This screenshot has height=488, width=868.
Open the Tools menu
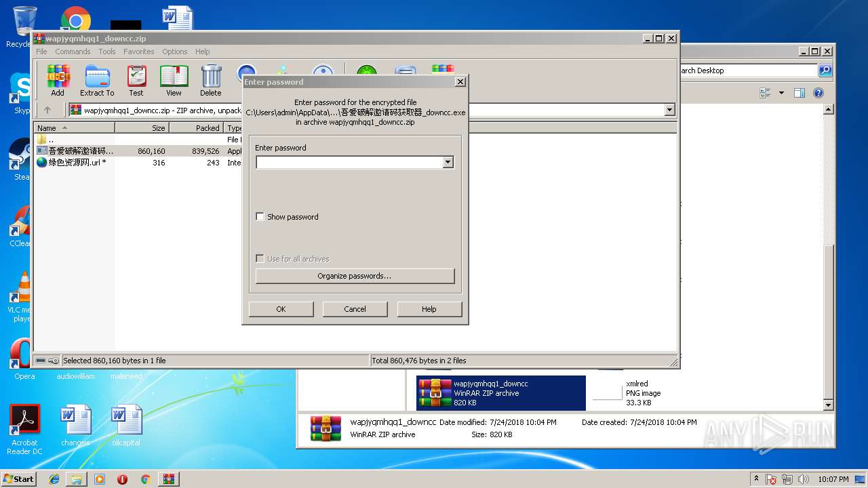107,52
